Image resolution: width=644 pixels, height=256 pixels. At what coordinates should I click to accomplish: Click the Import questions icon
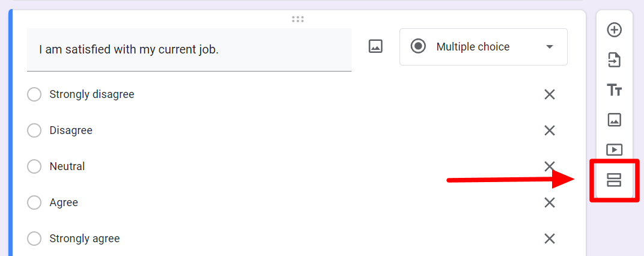(x=614, y=60)
